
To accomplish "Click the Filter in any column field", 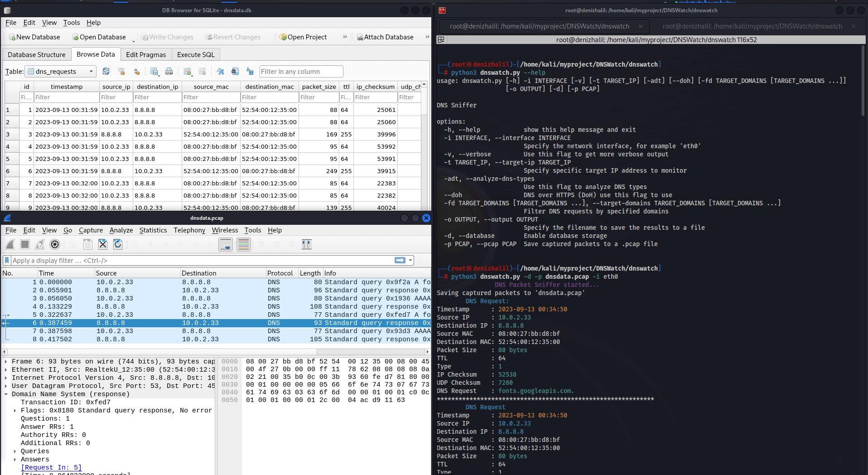I will [301, 71].
